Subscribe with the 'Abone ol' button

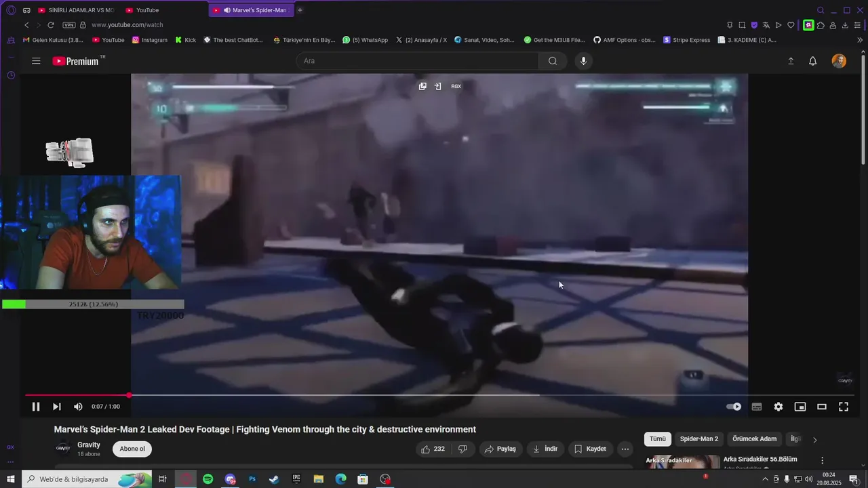point(132,449)
